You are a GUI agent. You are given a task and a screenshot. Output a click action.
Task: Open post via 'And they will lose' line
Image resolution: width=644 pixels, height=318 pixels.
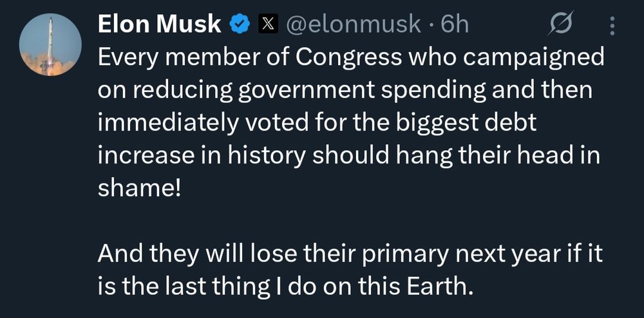pyautogui.click(x=350, y=255)
